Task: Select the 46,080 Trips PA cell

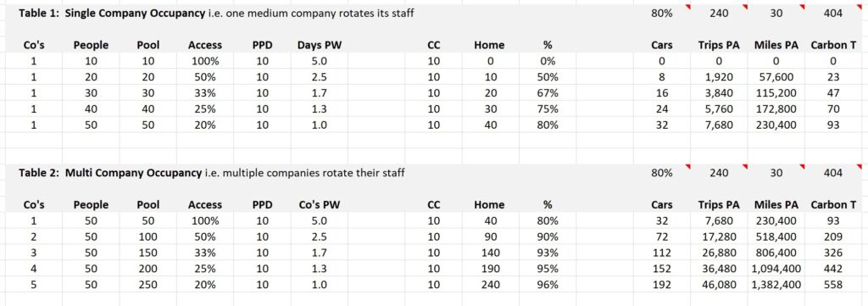Action: [x=719, y=285]
